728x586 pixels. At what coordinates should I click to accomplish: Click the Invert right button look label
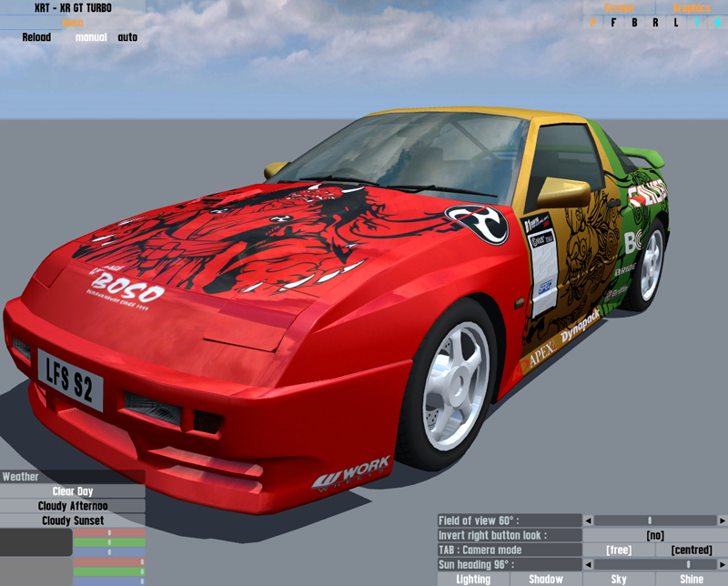pos(510,535)
